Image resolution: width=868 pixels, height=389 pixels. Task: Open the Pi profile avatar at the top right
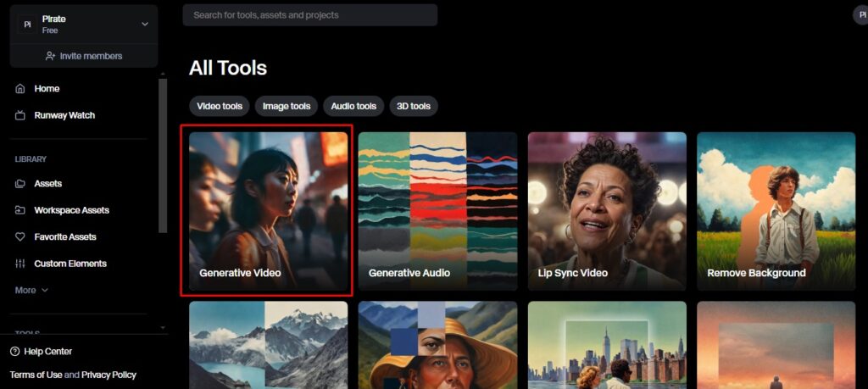[x=861, y=15]
